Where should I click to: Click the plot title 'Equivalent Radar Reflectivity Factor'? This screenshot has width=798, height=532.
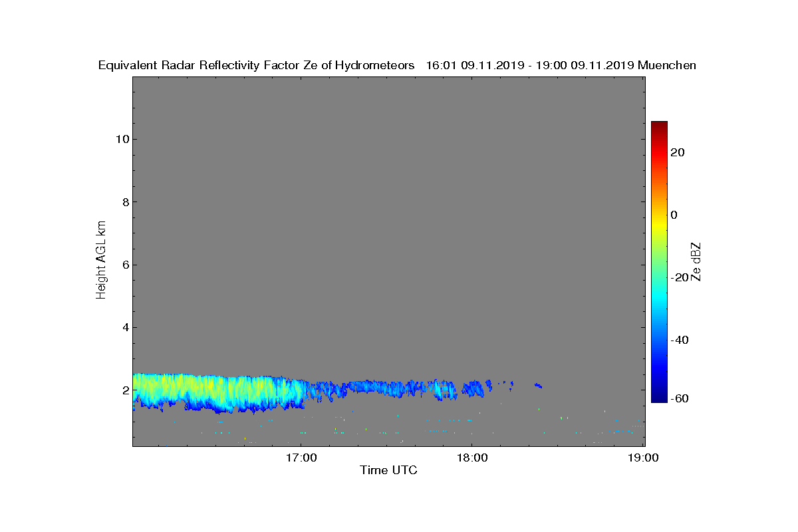pyautogui.click(x=199, y=65)
